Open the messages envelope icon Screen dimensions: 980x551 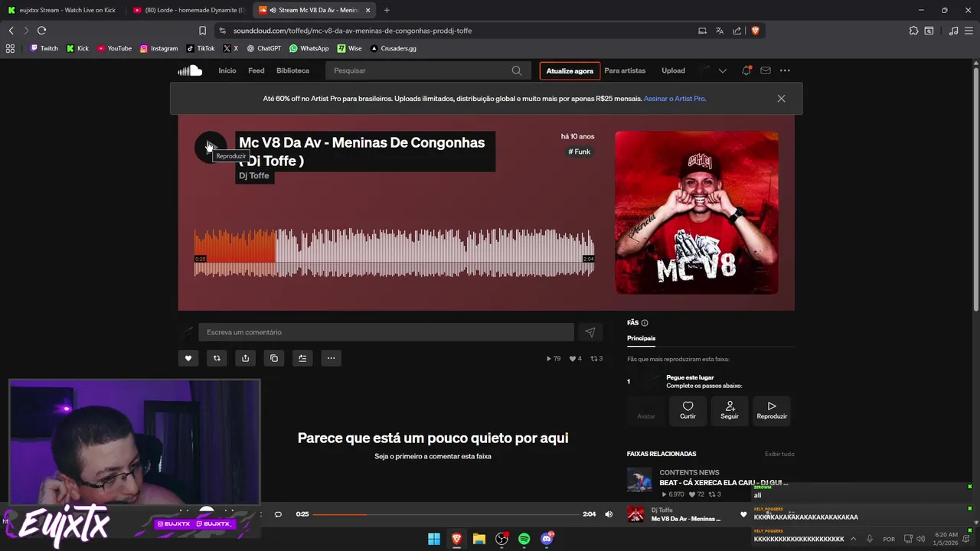tap(766, 70)
